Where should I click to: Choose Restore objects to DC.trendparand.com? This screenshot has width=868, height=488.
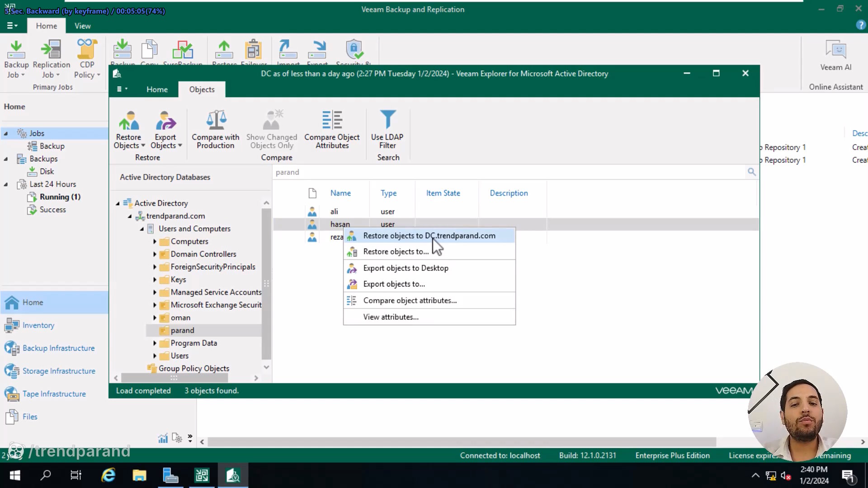pyautogui.click(x=429, y=236)
